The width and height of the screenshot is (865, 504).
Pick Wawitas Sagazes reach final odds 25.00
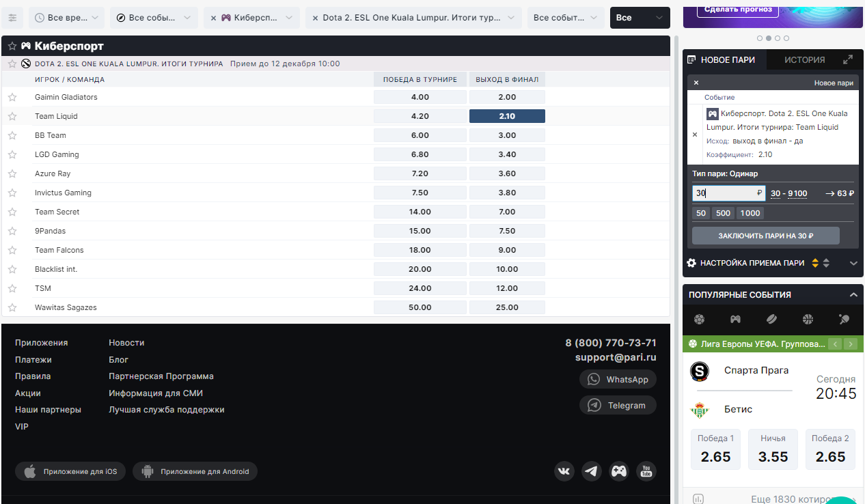(x=507, y=307)
